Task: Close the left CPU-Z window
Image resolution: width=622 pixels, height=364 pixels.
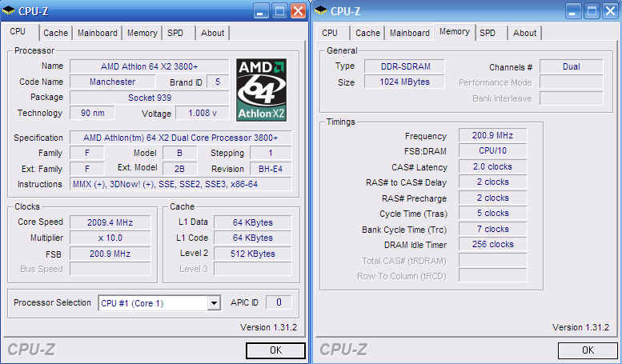Action: coord(298,11)
